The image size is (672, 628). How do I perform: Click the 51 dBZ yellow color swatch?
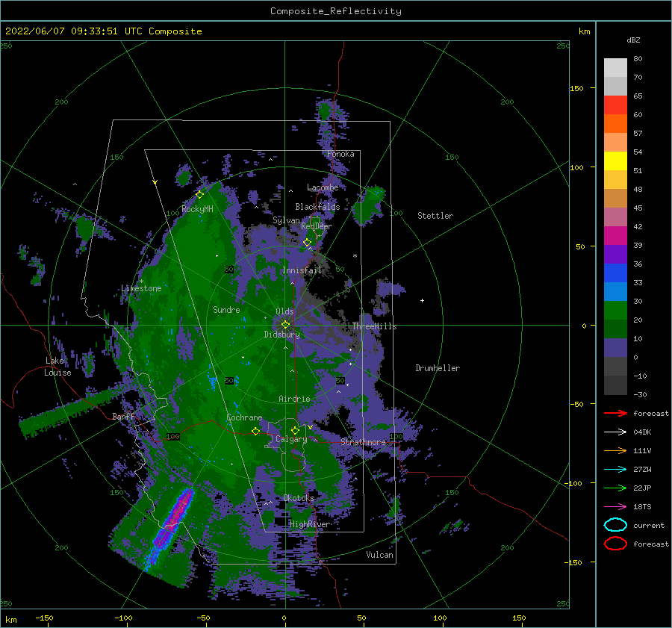click(x=615, y=161)
